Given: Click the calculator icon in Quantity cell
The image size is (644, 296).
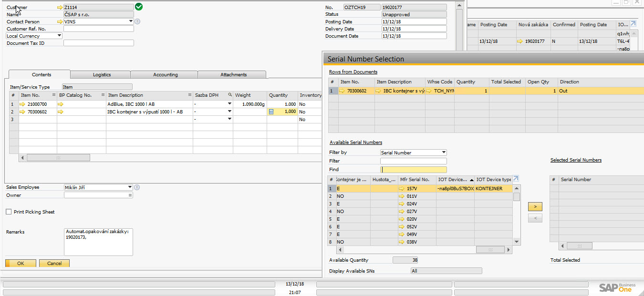Looking at the screenshot, I should click(x=271, y=112).
